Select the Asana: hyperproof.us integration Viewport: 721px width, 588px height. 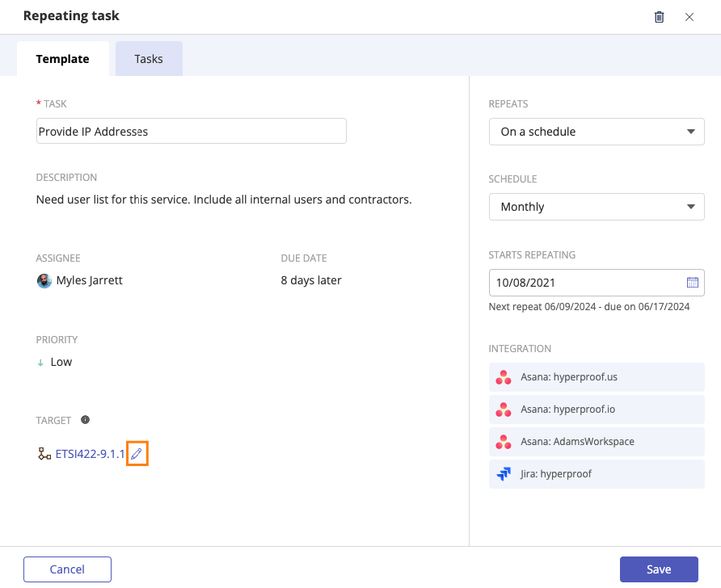click(x=597, y=377)
